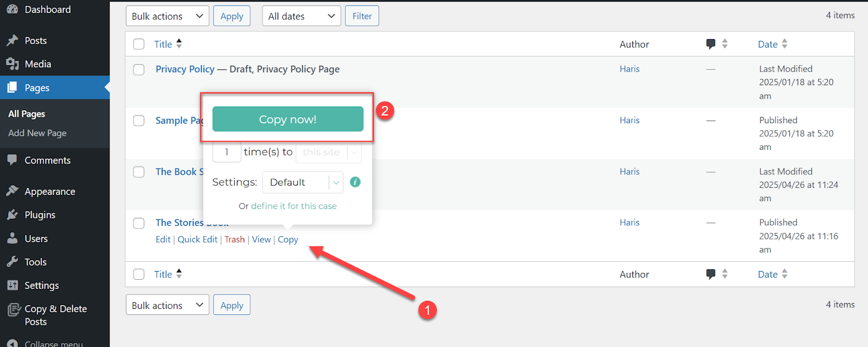Screen dimensions: 868x347
Task: Click the Plugins plug icon
Action: pyautogui.click(x=12, y=215)
